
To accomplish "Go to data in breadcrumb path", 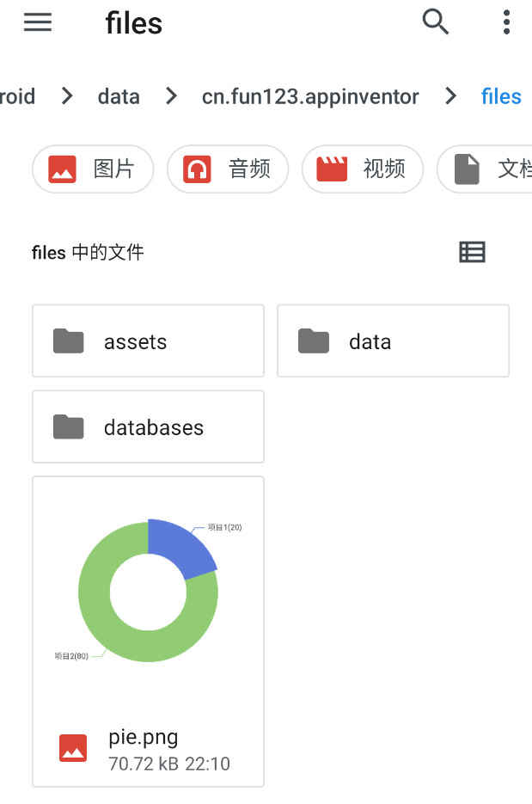I will click(x=119, y=96).
